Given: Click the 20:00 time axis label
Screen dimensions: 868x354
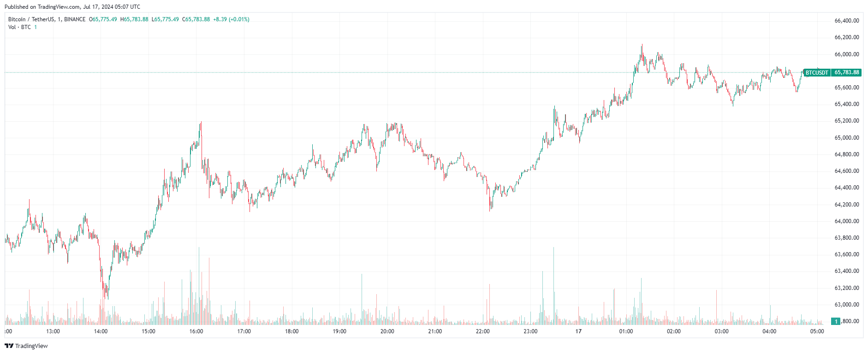Looking at the screenshot, I should pos(387,331).
